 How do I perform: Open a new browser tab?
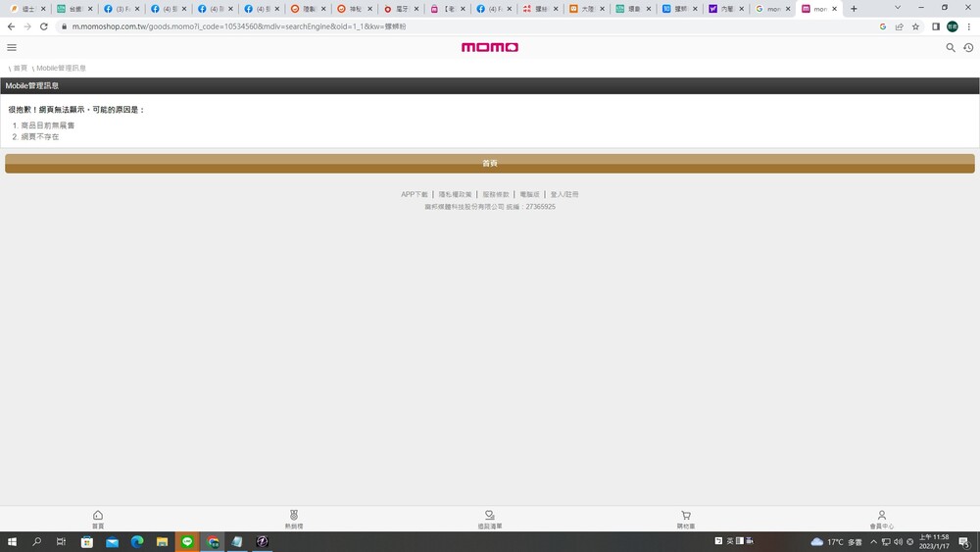point(854,9)
